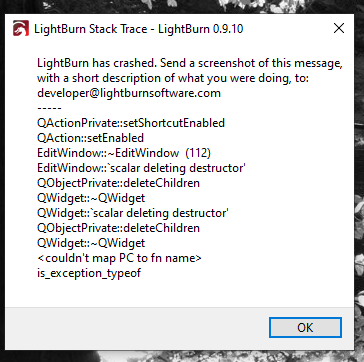This screenshot has width=364, height=362.
Task: Click the 'LightBurn has crashed' message line
Action: (x=190, y=63)
